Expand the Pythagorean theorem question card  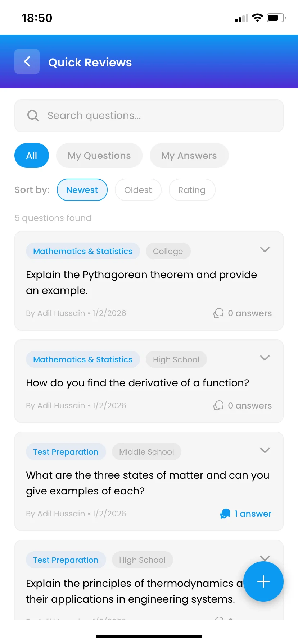tap(265, 250)
